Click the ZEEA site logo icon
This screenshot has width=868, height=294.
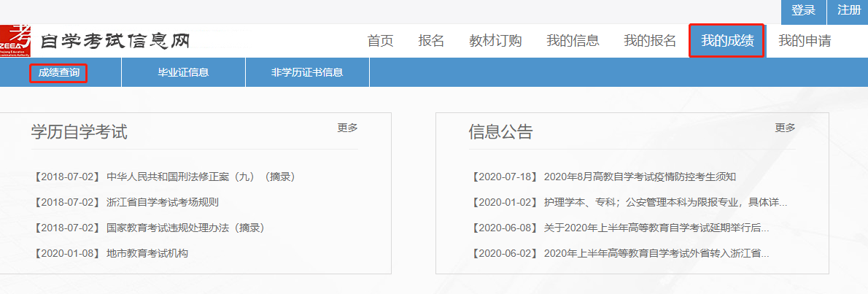(x=15, y=41)
